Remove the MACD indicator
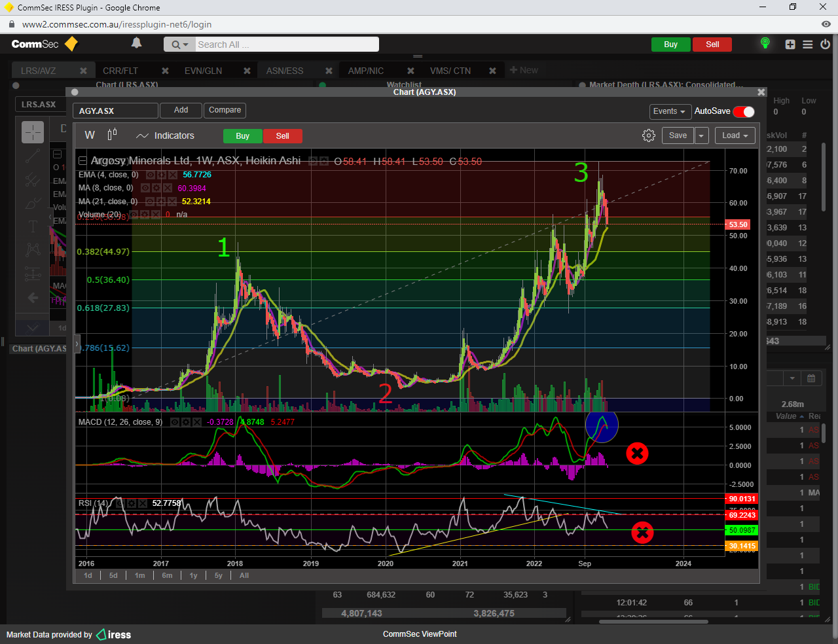838x644 pixels. coord(196,422)
